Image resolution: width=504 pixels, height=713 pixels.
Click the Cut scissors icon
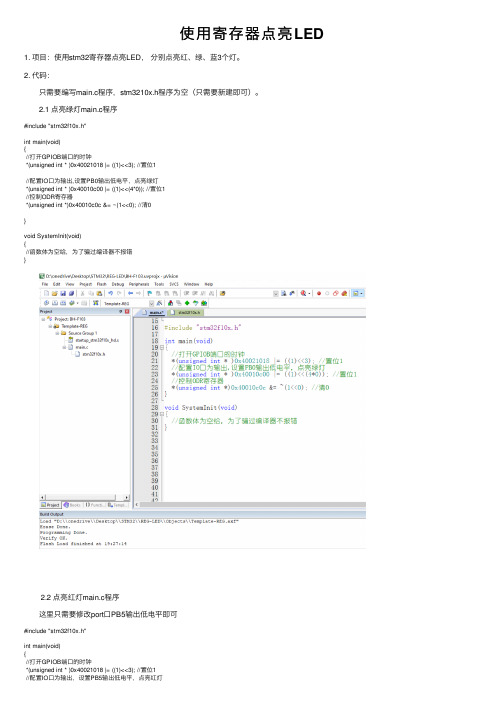(x=82, y=293)
